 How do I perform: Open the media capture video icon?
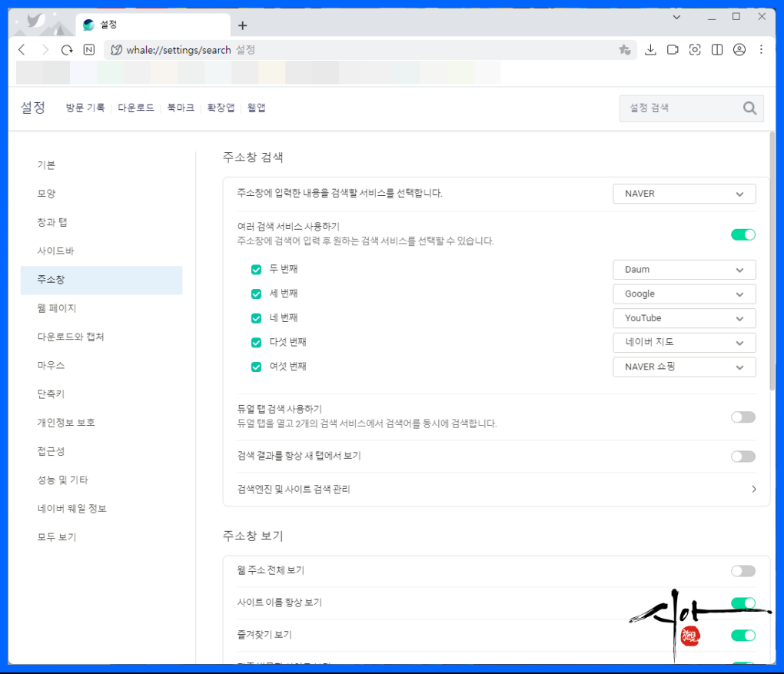point(673,49)
